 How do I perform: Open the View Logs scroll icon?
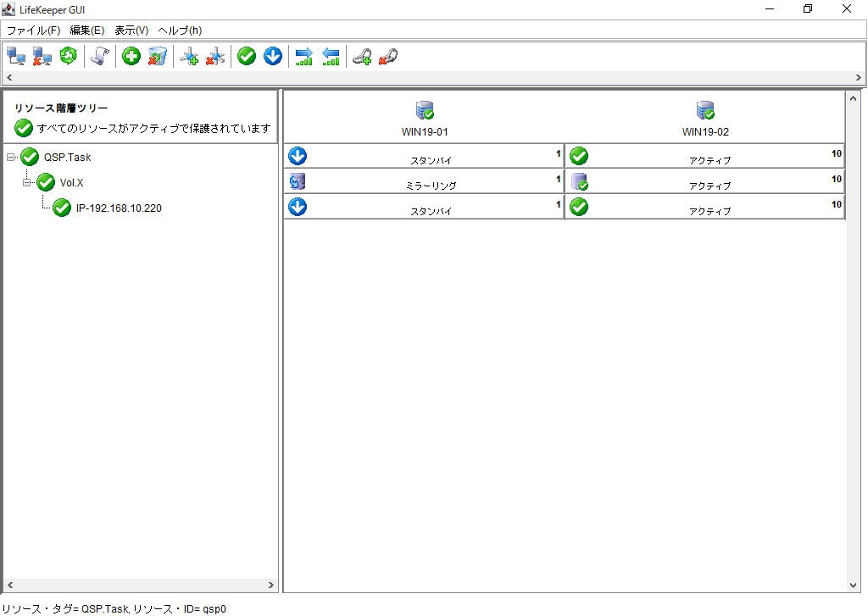click(x=100, y=57)
